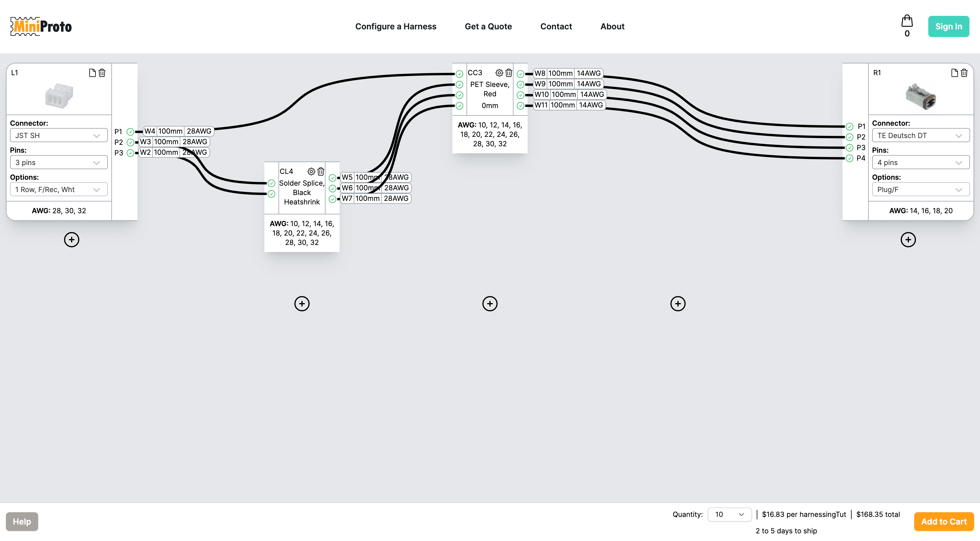Duplicate the L1 connector using page icon
Screen dimensions: 980x541
tap(92, 73)
